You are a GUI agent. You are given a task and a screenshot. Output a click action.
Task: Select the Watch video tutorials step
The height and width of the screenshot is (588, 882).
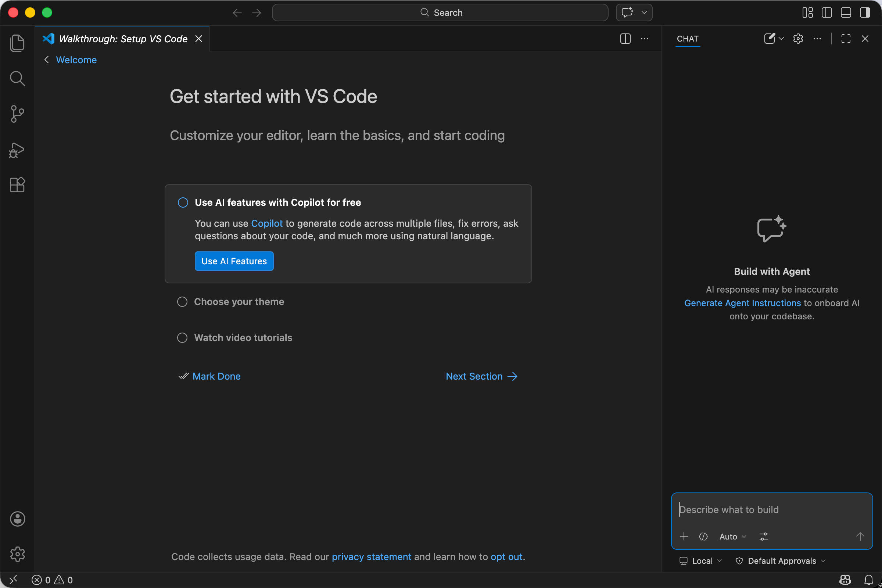click(243, 338)
